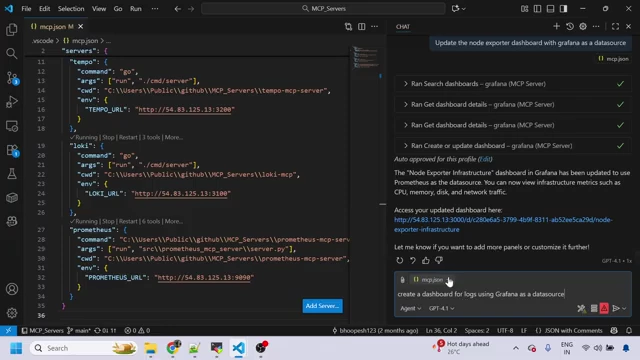The width and height of the screenshot is (640, 360).
Task: Retry the chat response
Action: [400, 260]
